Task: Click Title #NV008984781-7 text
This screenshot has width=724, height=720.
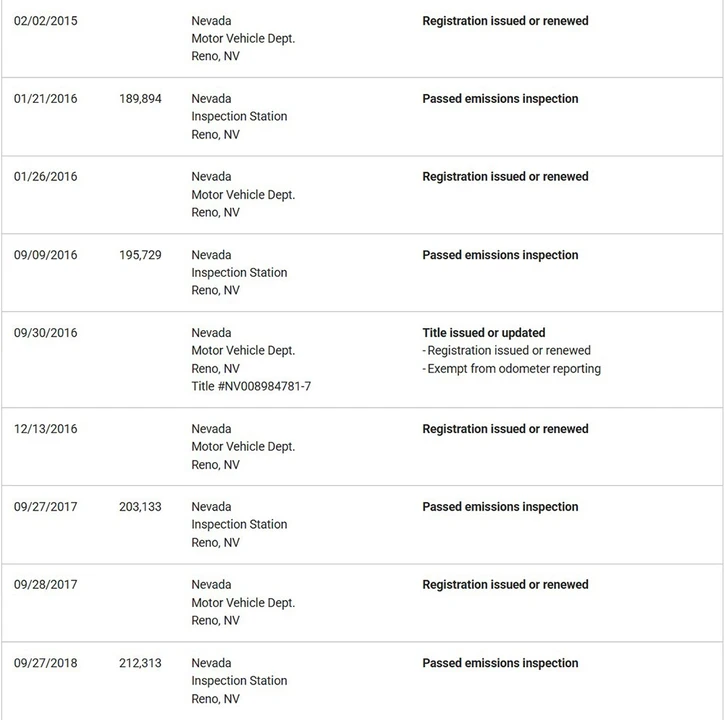Action: pos(251,386)
